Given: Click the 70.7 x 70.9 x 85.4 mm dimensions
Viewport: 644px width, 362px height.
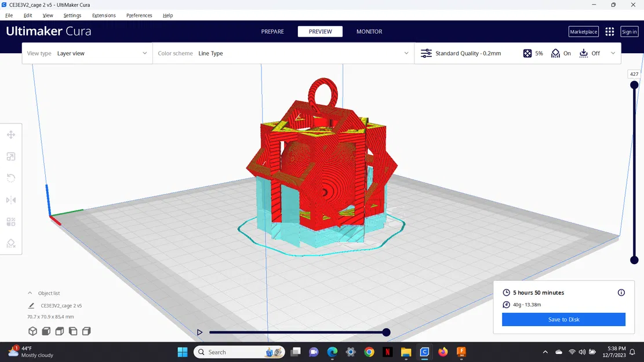Looking at the screenshot, I should [x=50, y=317].
